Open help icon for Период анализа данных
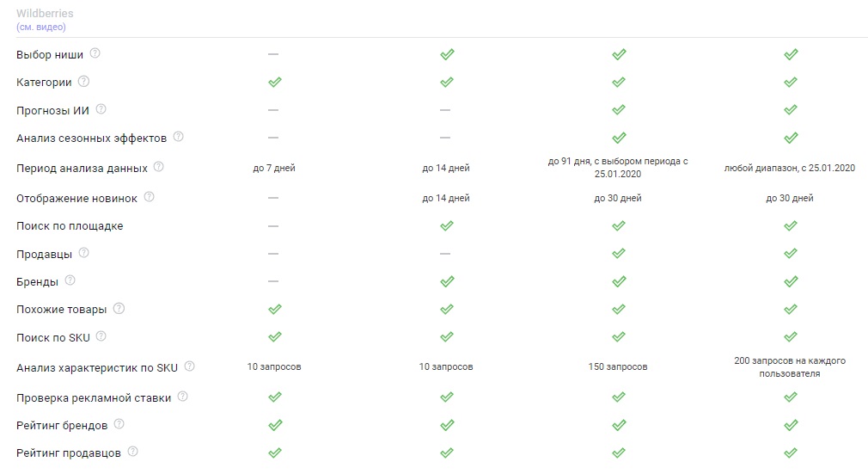868x474 pixels. pos(158,168)
